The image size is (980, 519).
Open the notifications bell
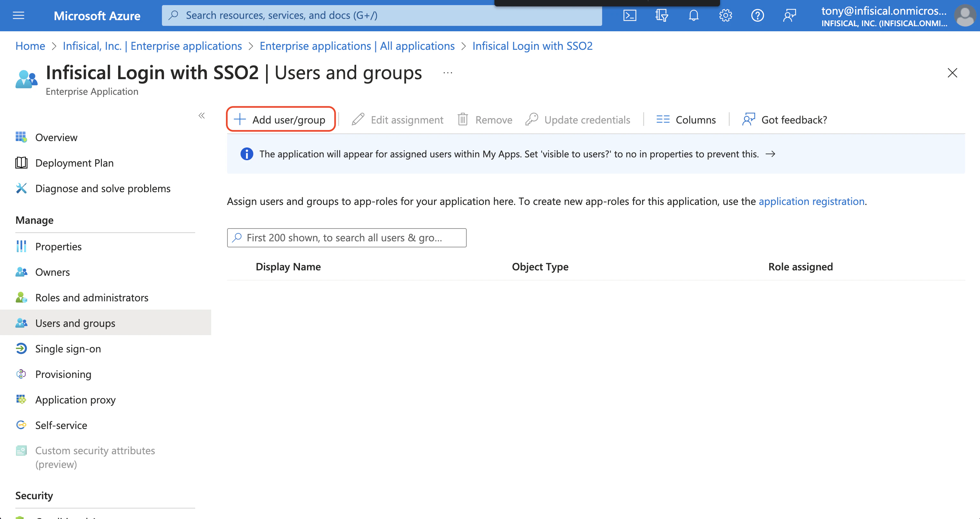(x=693, y=16)
